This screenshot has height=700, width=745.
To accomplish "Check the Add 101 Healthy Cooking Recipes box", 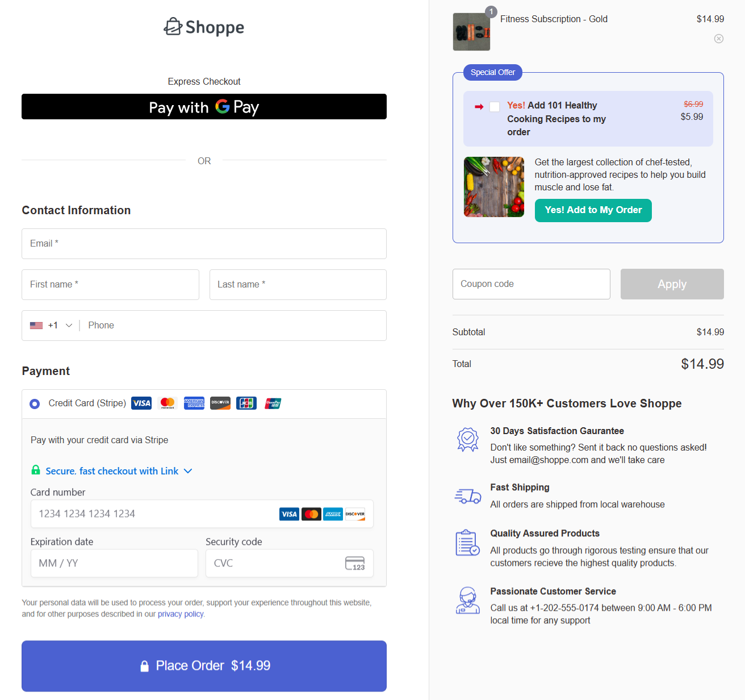I will pos(494,106).
